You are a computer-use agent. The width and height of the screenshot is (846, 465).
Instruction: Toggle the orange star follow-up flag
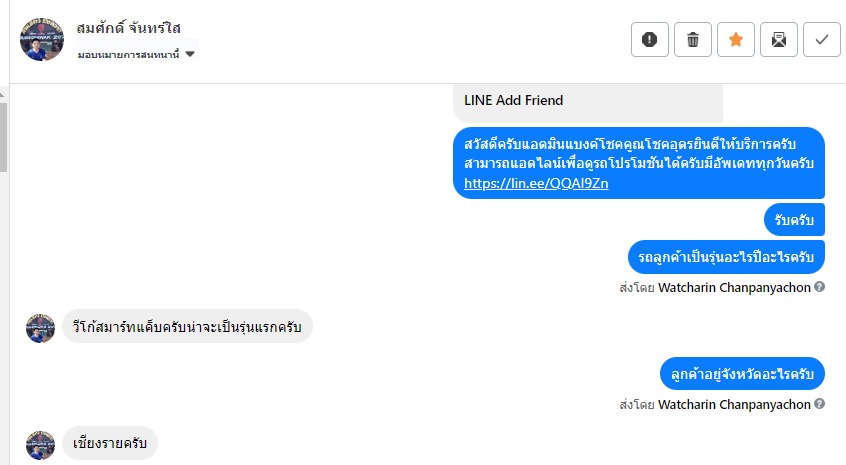[736, 40]
